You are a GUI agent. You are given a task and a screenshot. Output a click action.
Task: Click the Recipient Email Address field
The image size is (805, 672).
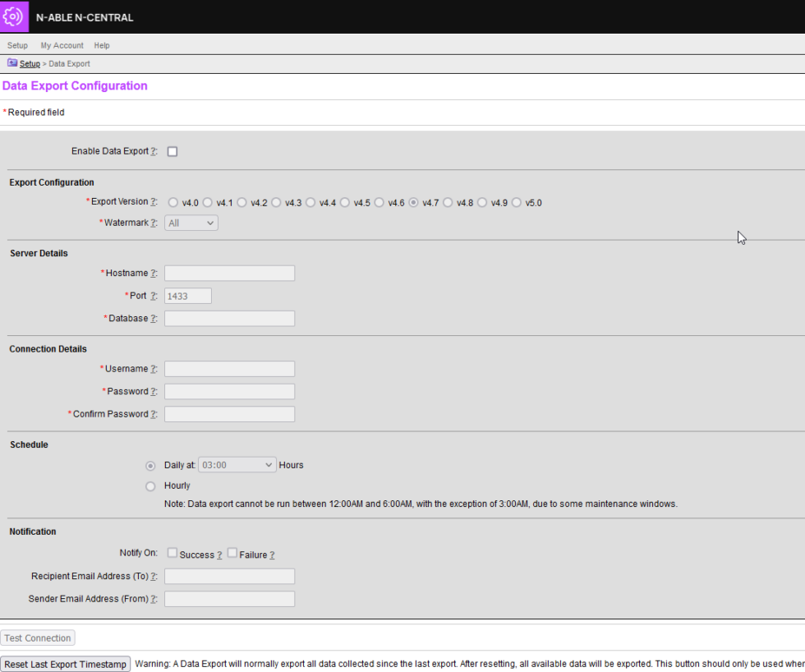coord(229,576)
